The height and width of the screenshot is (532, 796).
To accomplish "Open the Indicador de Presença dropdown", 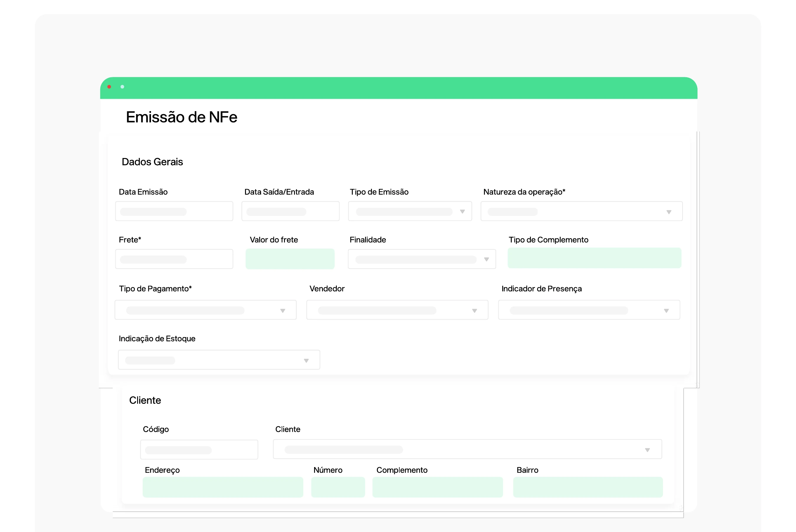I will (589, 310).
